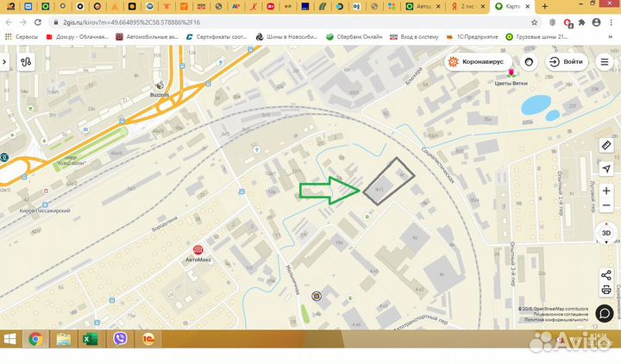Select the outlined building 4б/1
The image size is (621, 364).
tap(388, 182)
